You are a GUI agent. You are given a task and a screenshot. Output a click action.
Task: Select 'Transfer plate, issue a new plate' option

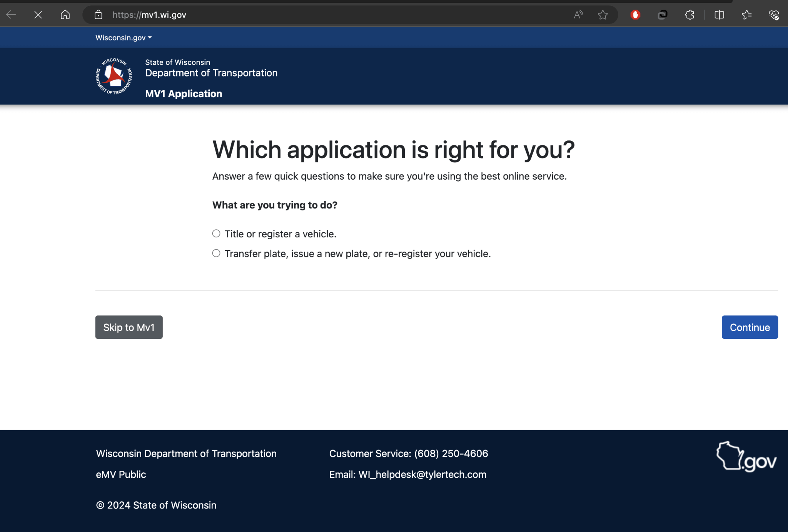pyautogui.click(x=216, y=253)
